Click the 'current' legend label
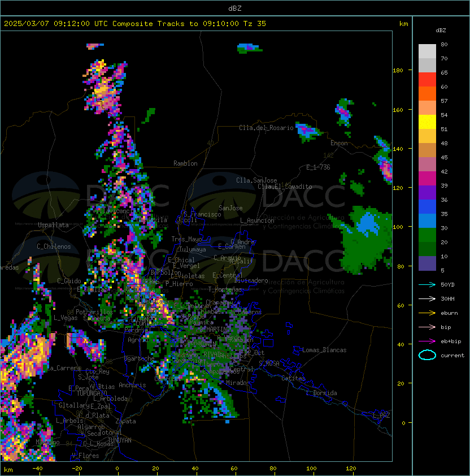 [452, 355]
